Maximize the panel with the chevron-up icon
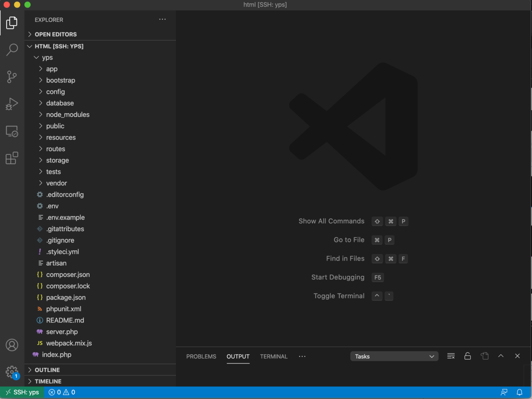Image resolution: width=532 pixels, height=399 pixels. coord(501,356)
